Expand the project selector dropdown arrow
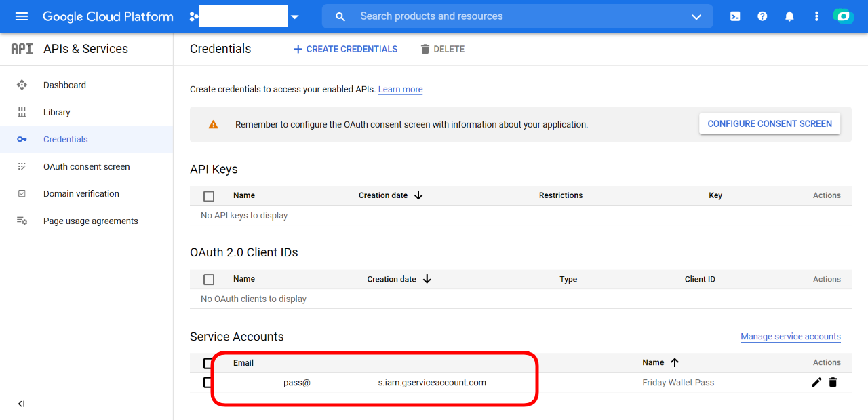 click(x=294, y=16)
